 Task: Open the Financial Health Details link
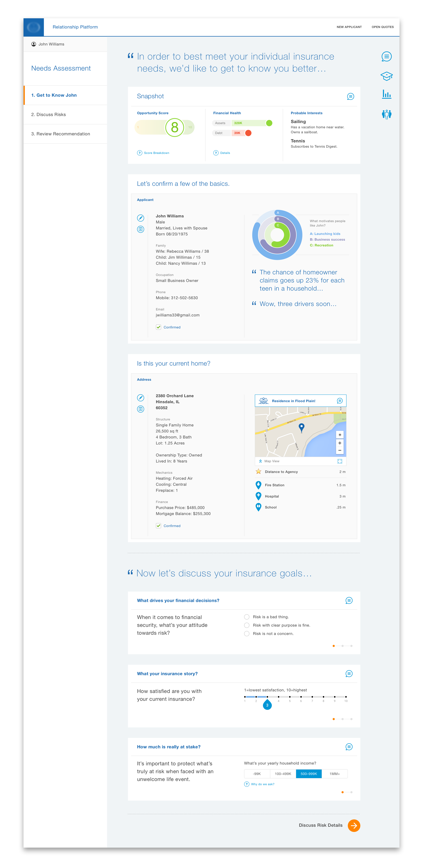(x=225, y=153)
